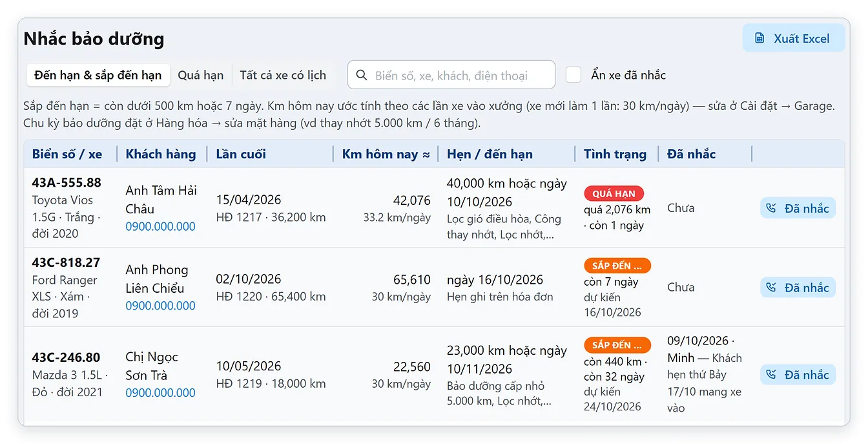Click invoice text HĐ 1217 · 36,200 km

click(271, 218)
